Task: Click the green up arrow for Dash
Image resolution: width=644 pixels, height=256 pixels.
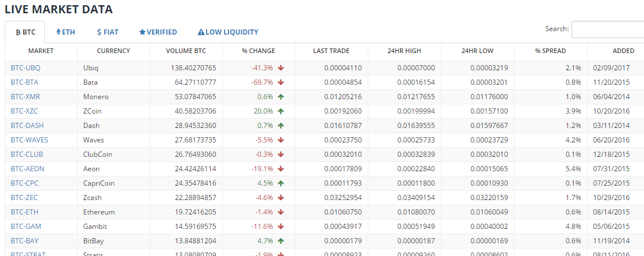Action: [281, 126]
